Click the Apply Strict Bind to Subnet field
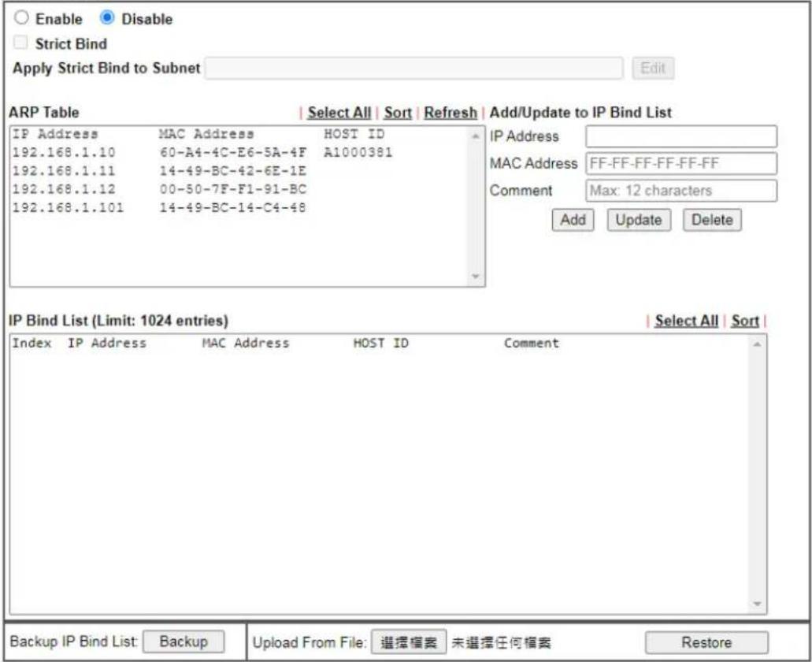Viewport: 812px width, 662px height. point(413,69)
